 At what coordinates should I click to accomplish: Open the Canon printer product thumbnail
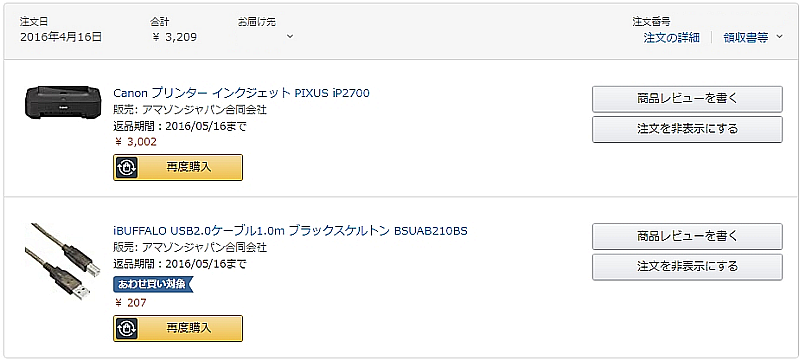63,103
